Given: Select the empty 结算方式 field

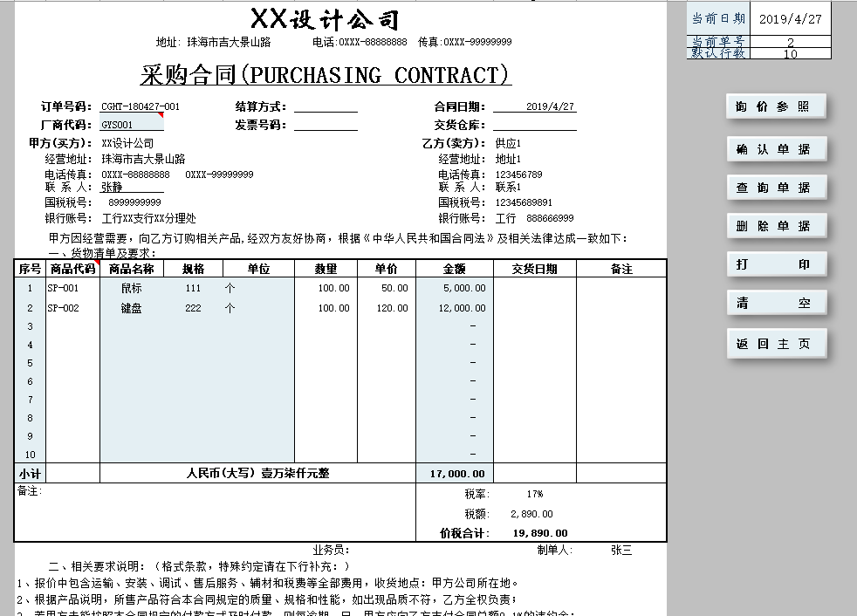Looking at the screenshot, I should pos(326,106).
